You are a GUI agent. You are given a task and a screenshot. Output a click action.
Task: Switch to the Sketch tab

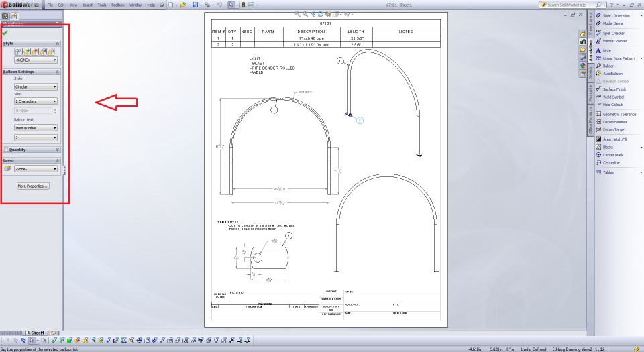click(590, 73)
